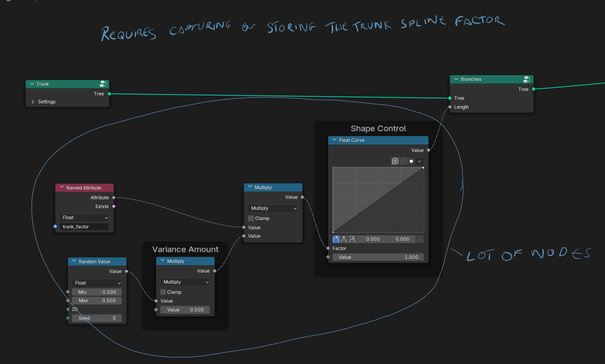Collapse the Trunk node
Viewport: 605px width, 364px height.
point(32,84)
